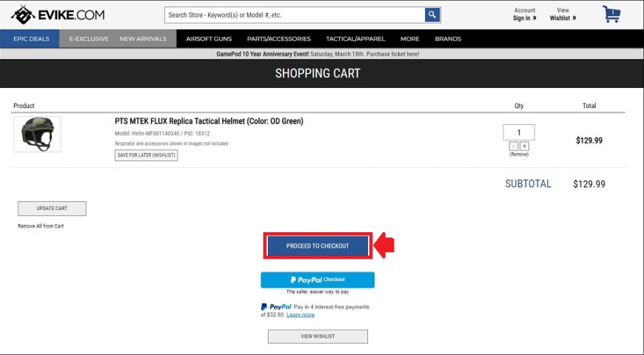Click the item total $129.99 in row
The image size is (644, 355).
(589, 141)
